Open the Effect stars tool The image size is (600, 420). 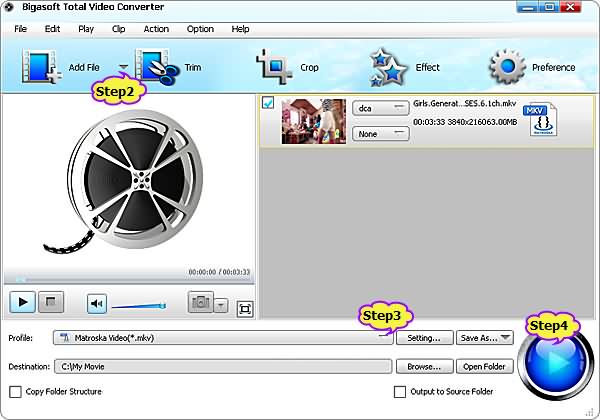pyautogui.click(x=388, y=67)
